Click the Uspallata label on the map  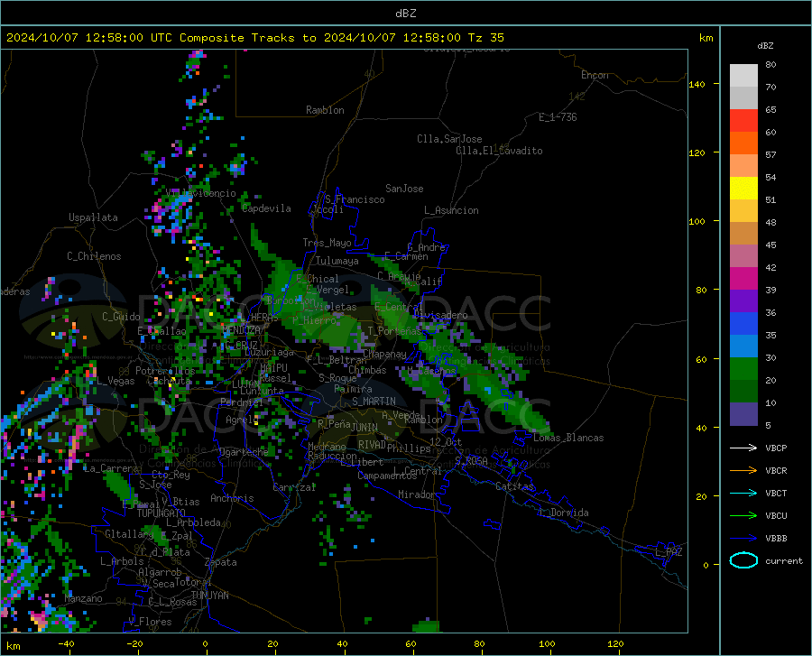coord(93,217)
